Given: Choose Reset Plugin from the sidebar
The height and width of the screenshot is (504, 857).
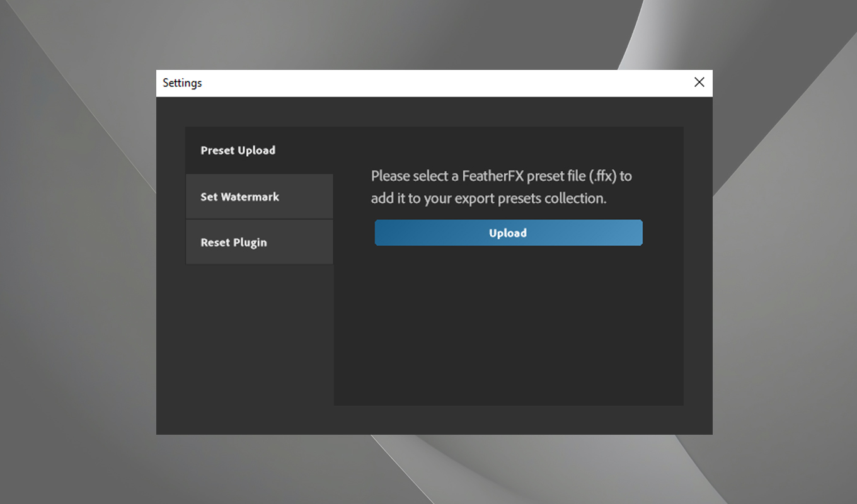Looking at the screenshot, I should (234, 241).
